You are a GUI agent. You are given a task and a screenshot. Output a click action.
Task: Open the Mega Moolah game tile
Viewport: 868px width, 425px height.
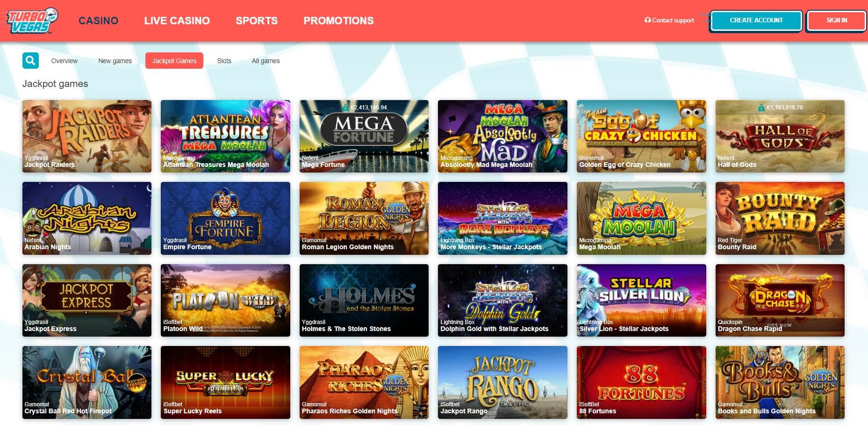pyautogui.click(x=641, y=218)
